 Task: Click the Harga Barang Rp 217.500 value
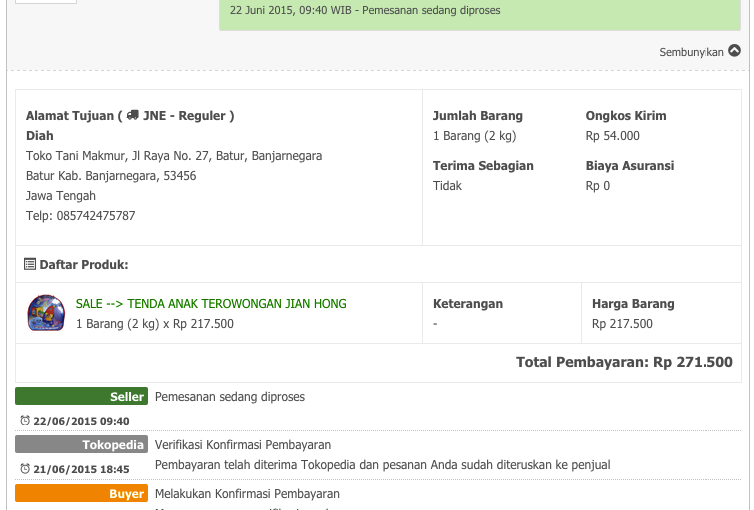click(x=622, y=324)
